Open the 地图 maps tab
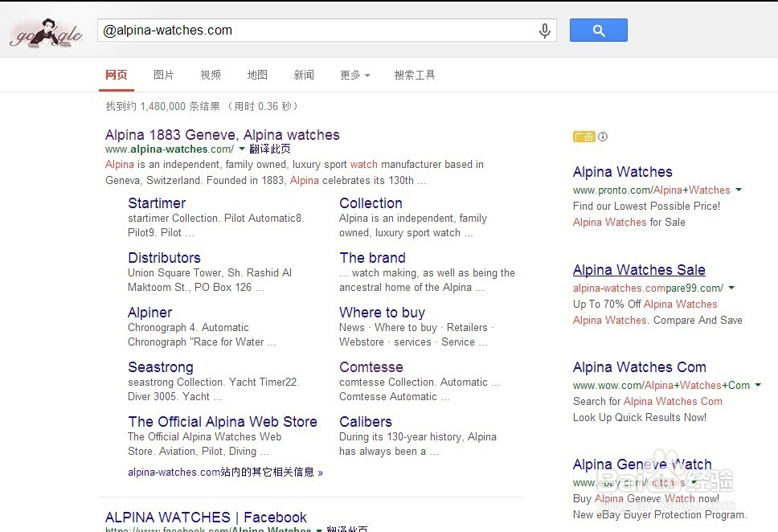Viewport: 778px width, 532px height. 257,75
